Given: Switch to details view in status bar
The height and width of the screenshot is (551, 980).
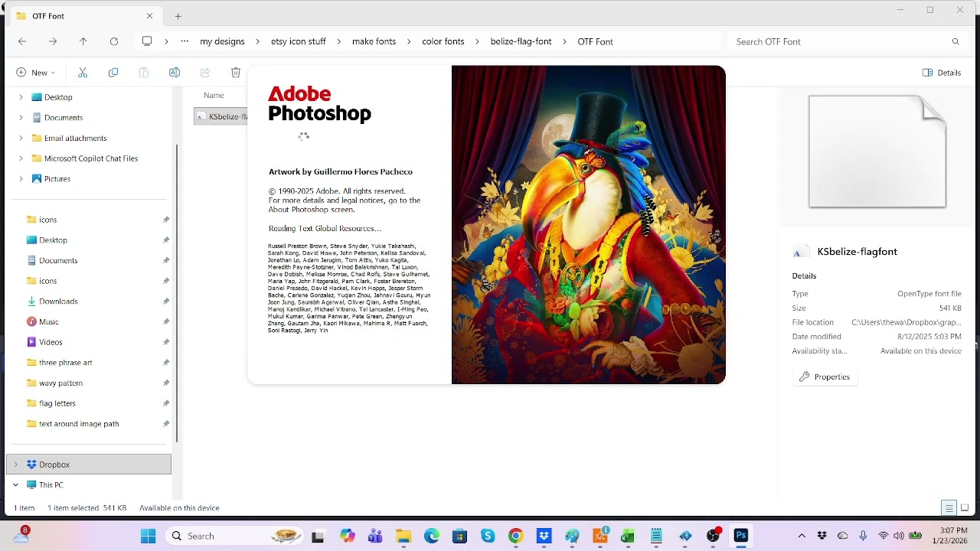Looking at the screenshot, I should (x=949, y=508).
